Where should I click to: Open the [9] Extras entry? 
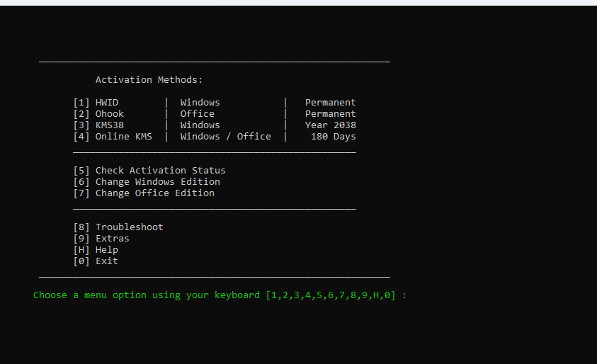tap(101, 239)
